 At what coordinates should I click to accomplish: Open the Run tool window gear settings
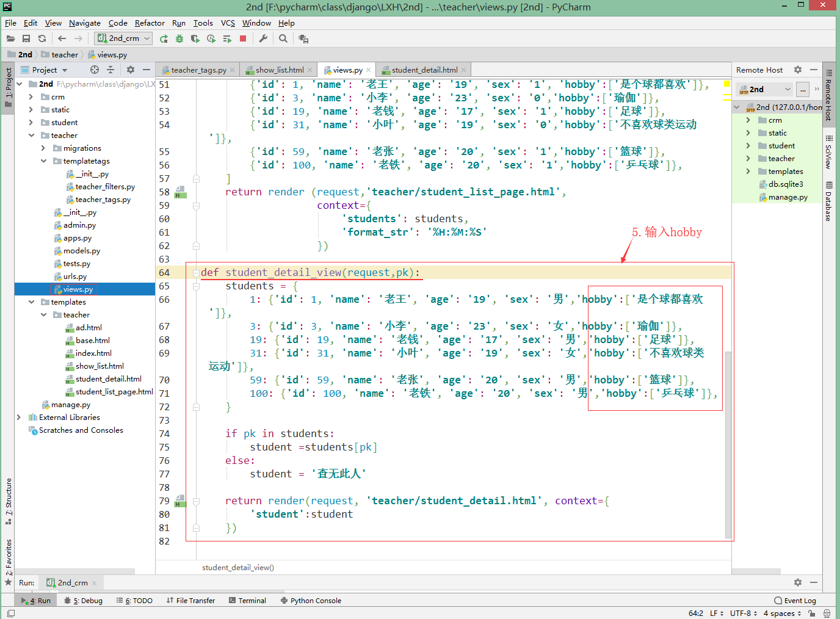coord(797,582)
